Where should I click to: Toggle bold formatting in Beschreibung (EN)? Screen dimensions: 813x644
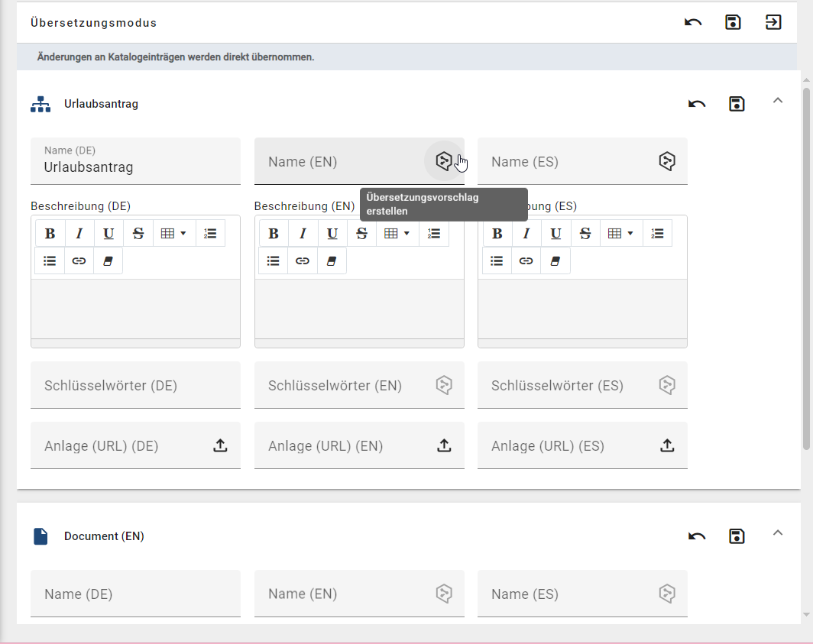pos(273,233)
